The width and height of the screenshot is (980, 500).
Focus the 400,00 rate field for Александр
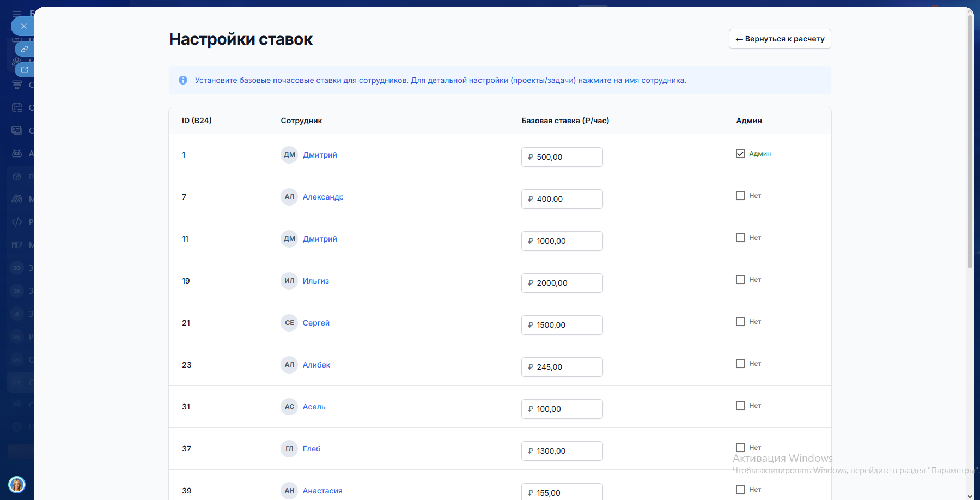(x=562, y=199)
